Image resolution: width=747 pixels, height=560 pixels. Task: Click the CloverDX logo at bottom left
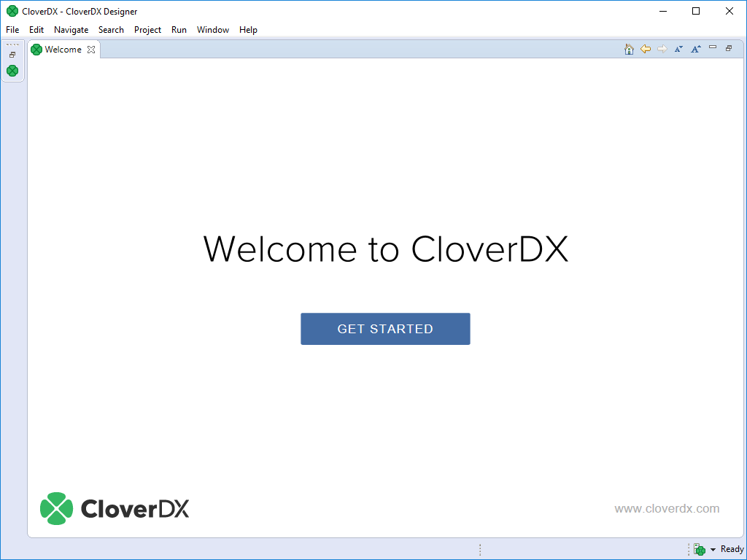(115, 508)
